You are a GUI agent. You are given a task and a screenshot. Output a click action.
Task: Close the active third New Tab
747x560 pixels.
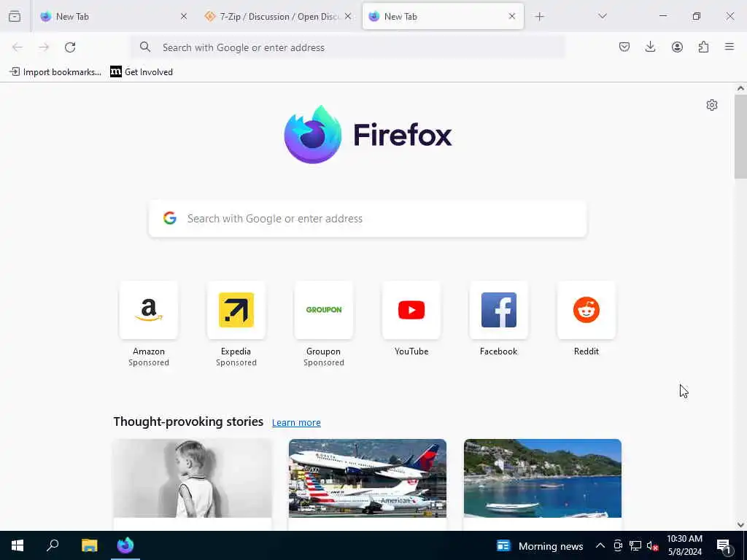512,16
